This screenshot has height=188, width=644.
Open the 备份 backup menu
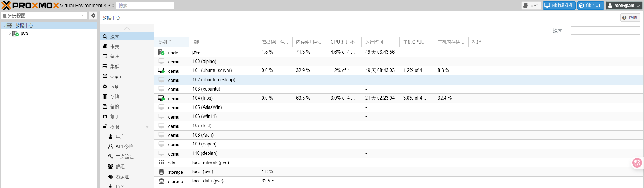click(115, 106)
